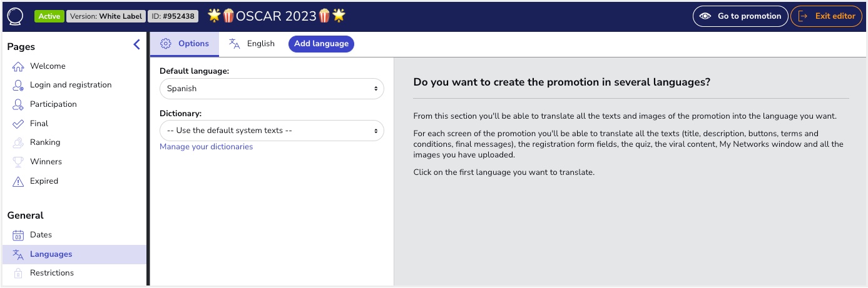Click the Expired warning triangle icon
This screenshot has width=868, height=288.
coord(18,181)
